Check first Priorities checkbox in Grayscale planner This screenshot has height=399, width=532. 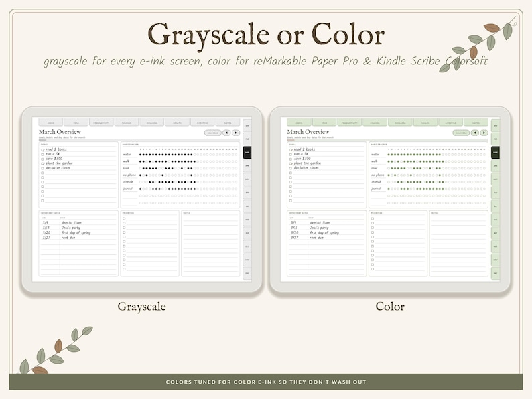(x=124, y=218)
